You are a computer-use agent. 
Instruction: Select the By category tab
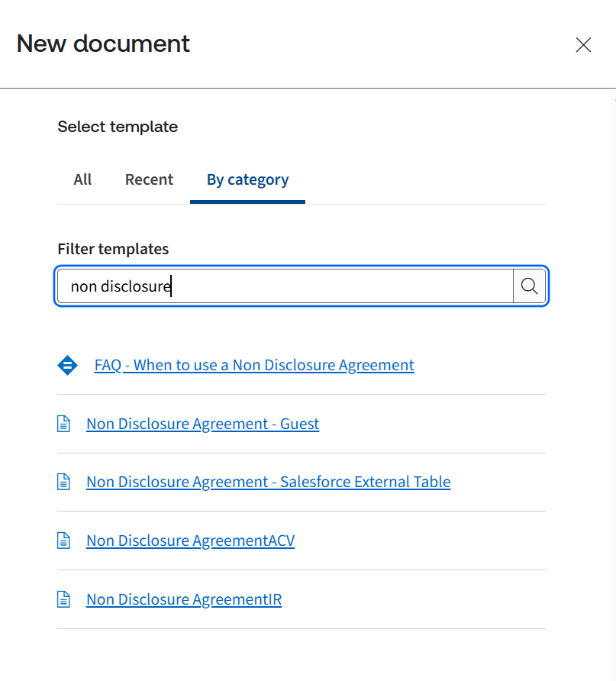pos(247,179)
